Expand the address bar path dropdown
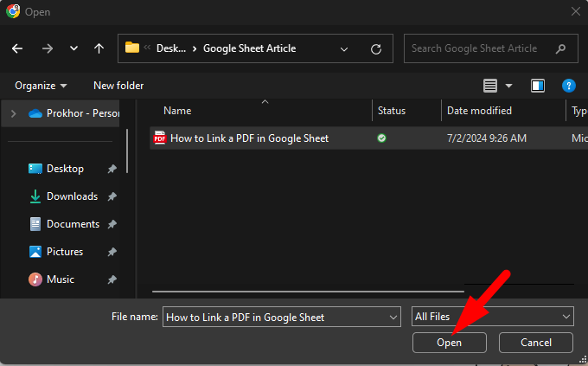The height and width of the screenshot is (366, 588). (345, 48)
